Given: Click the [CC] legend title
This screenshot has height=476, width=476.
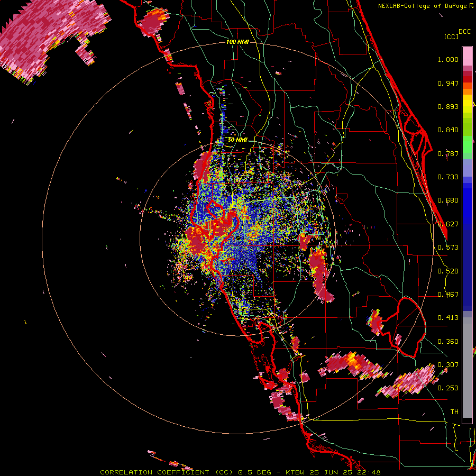Looking at the screenshot, I should [x=452, y=36].
